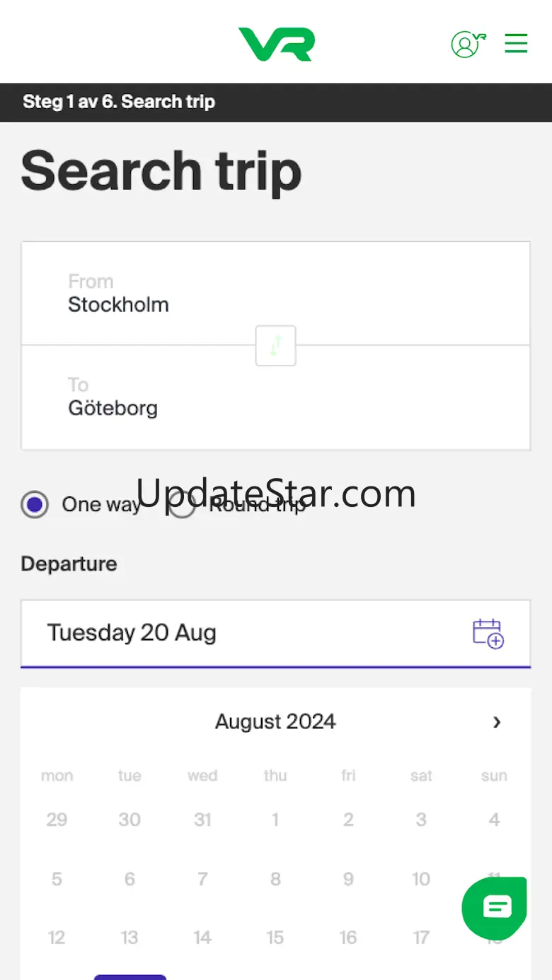
Task: Select July 30 in the calendar
Action: pyautogui.click(x=130, y=819)
